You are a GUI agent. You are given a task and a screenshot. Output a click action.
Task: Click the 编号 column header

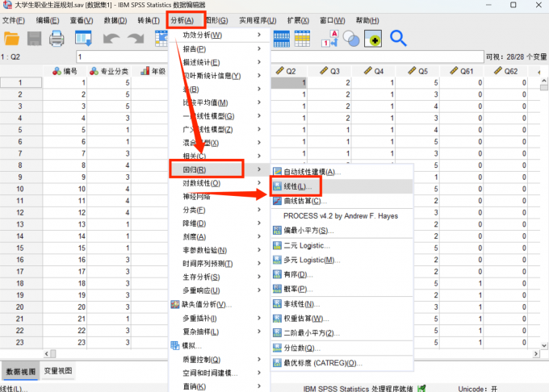[65, 71]
